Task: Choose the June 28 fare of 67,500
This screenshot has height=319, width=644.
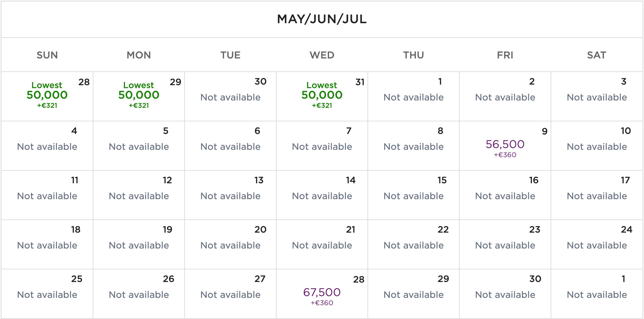Action: coord(322,292)
